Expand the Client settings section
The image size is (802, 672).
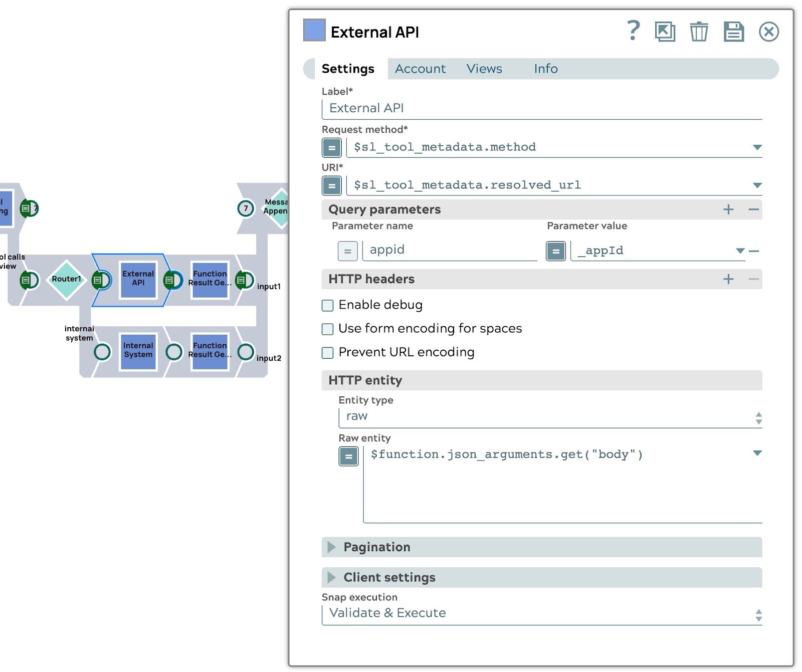(x=331, y=578)
